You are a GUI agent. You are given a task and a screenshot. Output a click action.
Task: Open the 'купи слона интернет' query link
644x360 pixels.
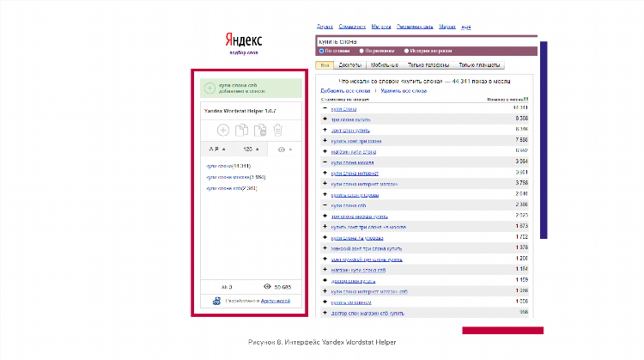pyautogui.click(x=355, y=174)
